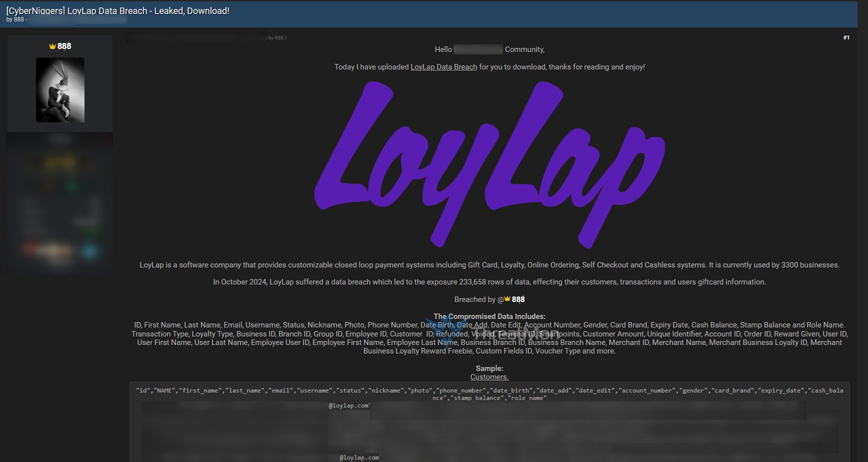Open the 888 mention after 'Breached by @'

518,299
